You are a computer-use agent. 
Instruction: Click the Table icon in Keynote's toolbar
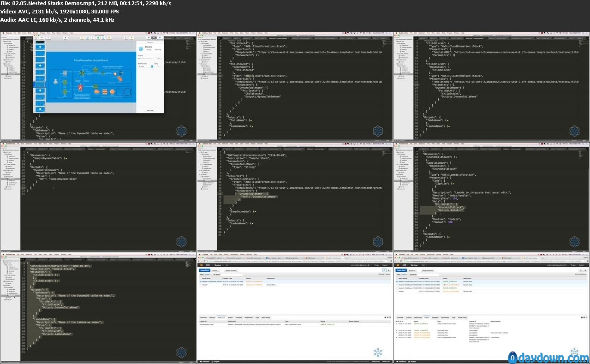click(83, 38)
